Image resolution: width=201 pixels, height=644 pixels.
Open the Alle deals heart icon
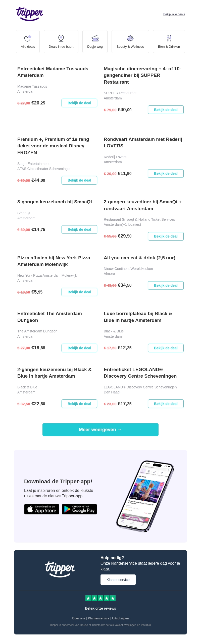click(28, 38)
